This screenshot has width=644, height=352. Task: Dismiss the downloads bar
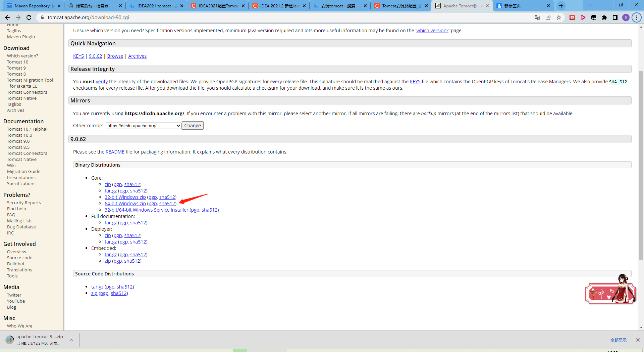[x=638, y=340]
